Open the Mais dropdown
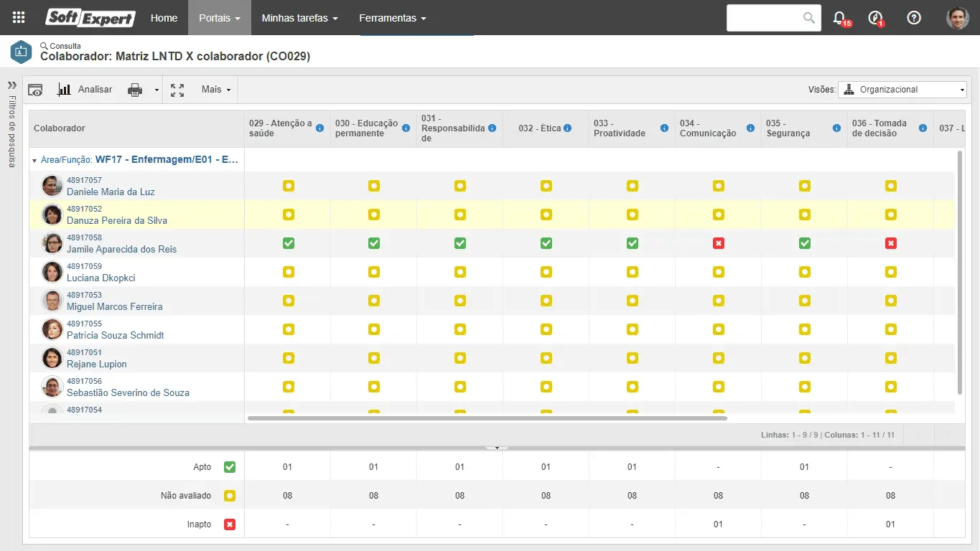 (x=216, y=90)
